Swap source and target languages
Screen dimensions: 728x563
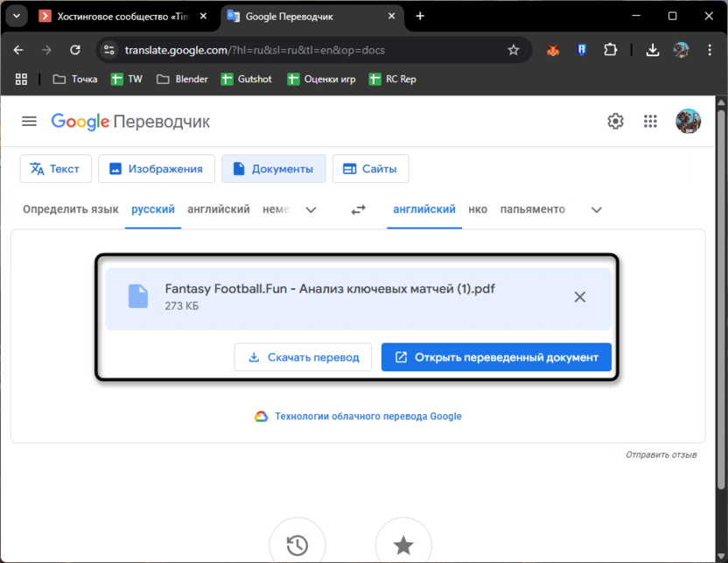coord(358,210)
